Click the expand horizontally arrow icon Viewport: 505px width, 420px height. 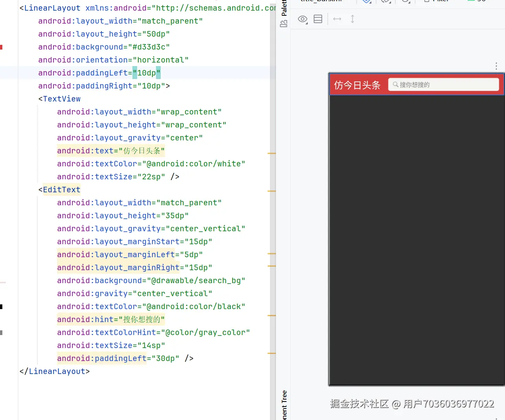pyautogui.click(x=337, y=19)
